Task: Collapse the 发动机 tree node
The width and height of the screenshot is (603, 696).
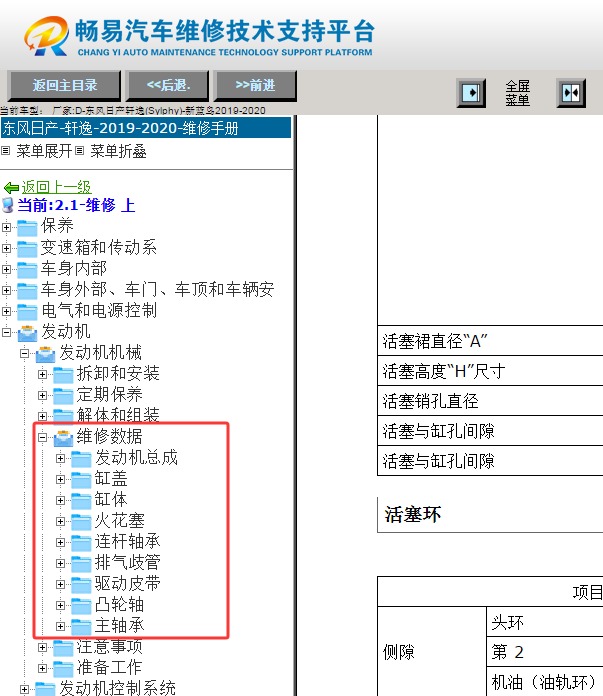Action: [x=6, y=332]
